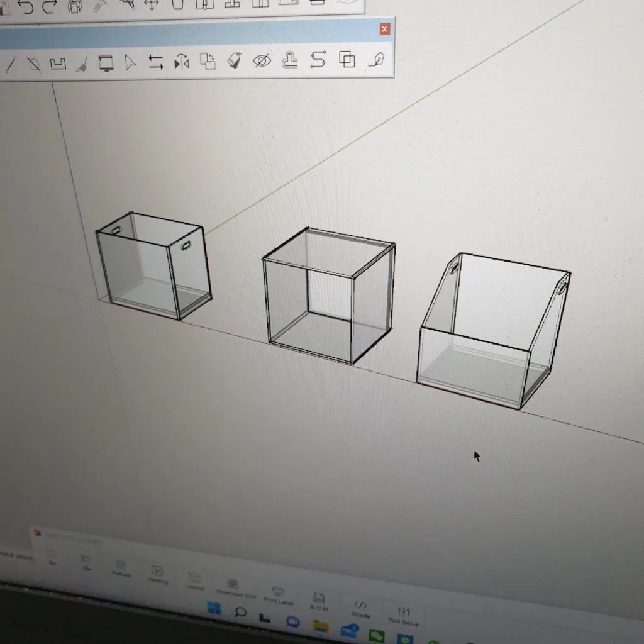This screenshot has height=644, width=644.
Task: Open the B.O.M button
Action: point(319,602)
